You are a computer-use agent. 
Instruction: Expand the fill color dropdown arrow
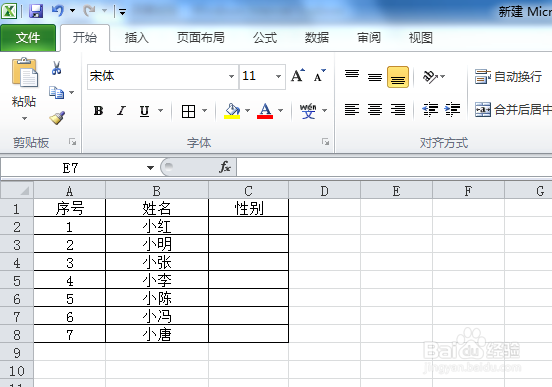[247, 111]
